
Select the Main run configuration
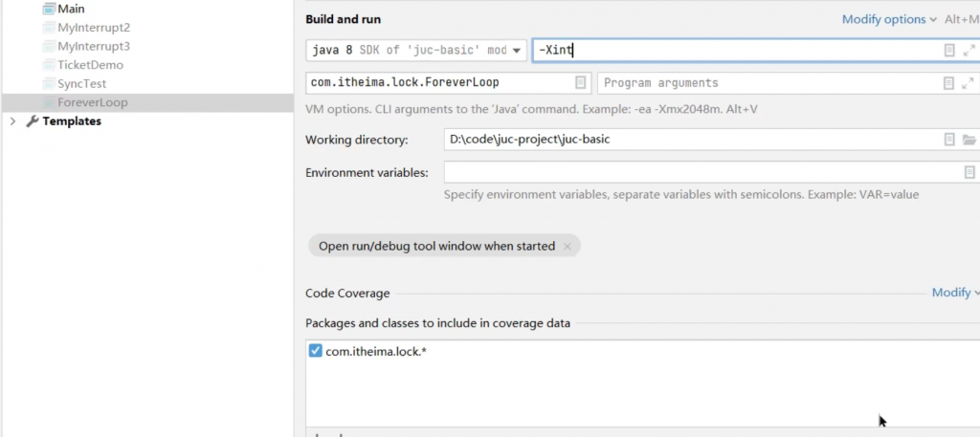click(x=72, y=9)
